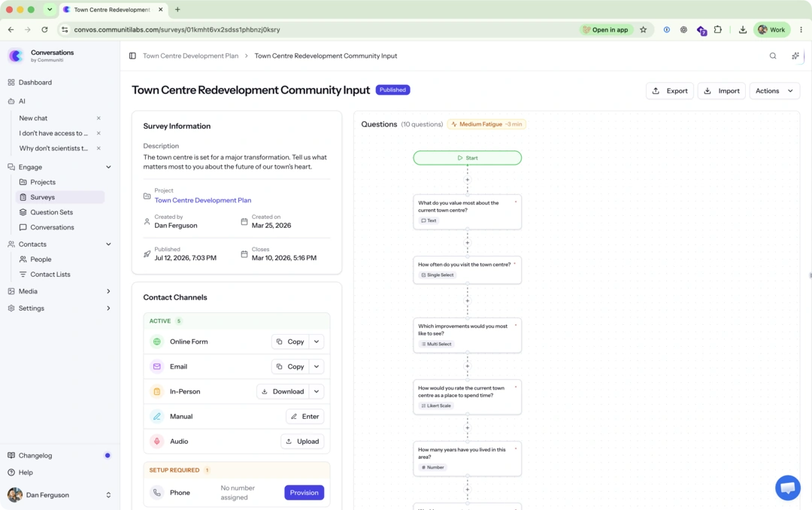Click the Conversations app logo
Screen dimensions: 812x510
16,56
